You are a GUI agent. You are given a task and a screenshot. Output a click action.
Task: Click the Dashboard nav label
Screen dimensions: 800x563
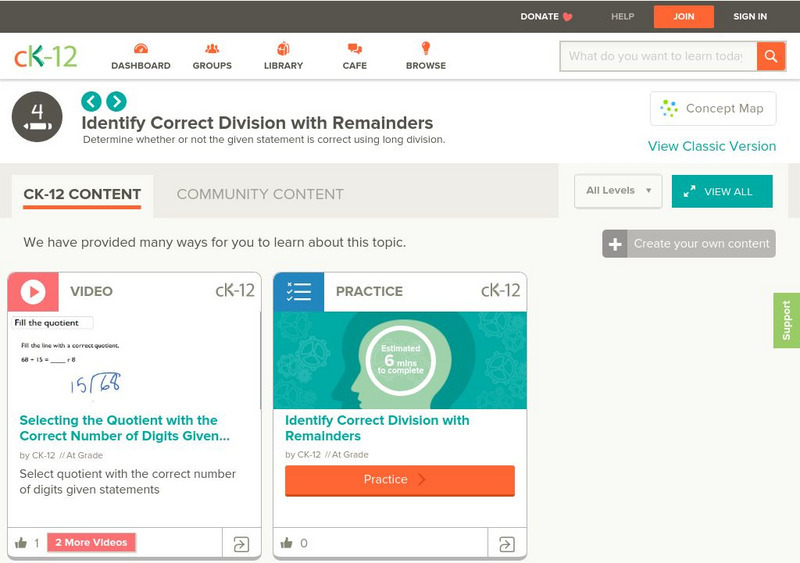coord(141,66)
